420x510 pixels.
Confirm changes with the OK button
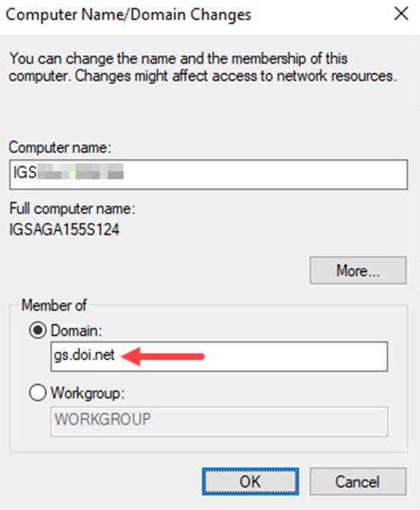point(250,481)
